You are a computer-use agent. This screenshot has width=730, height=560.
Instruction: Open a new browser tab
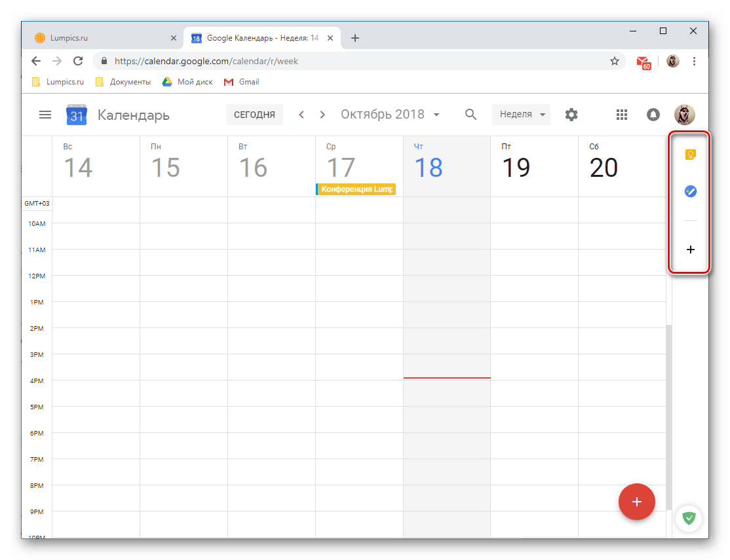(x=355, y=38)
